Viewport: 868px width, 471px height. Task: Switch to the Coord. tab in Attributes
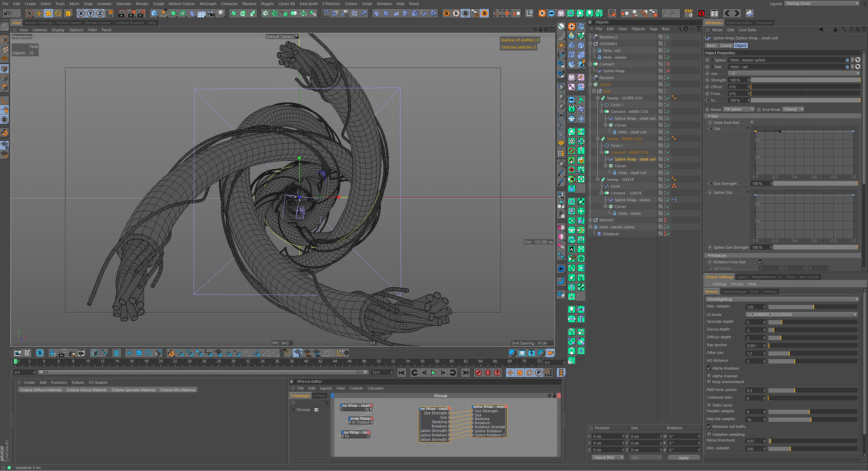(x=726, y=46)
